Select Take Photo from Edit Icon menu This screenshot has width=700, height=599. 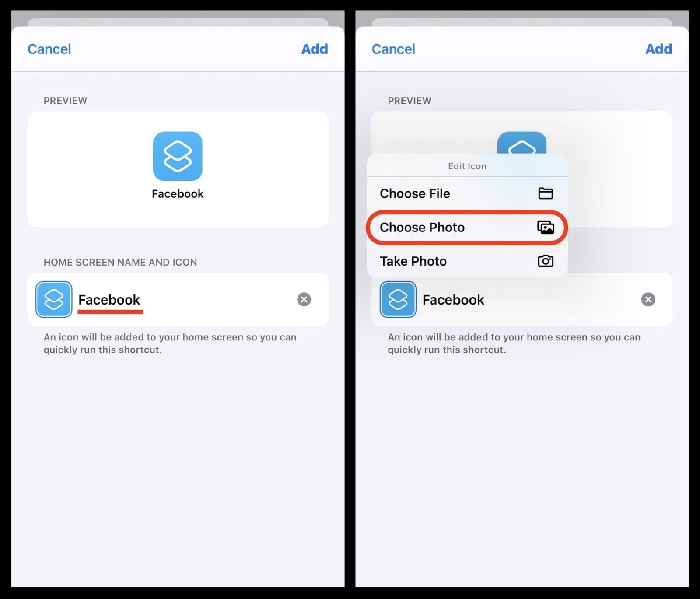pos(467,261)
